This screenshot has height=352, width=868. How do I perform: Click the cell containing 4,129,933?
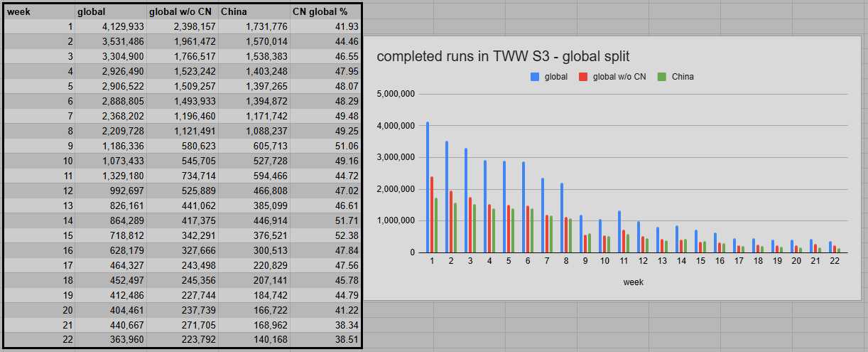point(110,27)
